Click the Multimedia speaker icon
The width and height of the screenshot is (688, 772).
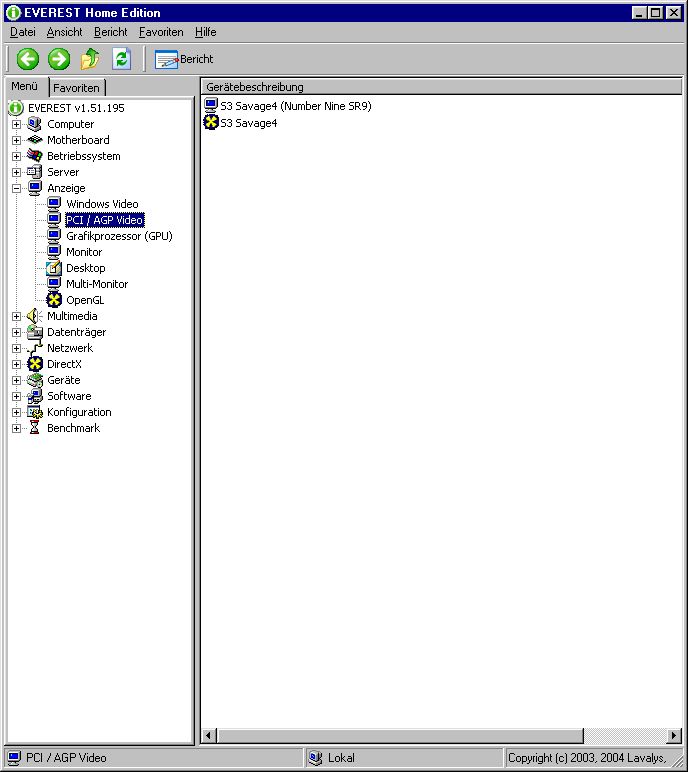click(34, 316)
